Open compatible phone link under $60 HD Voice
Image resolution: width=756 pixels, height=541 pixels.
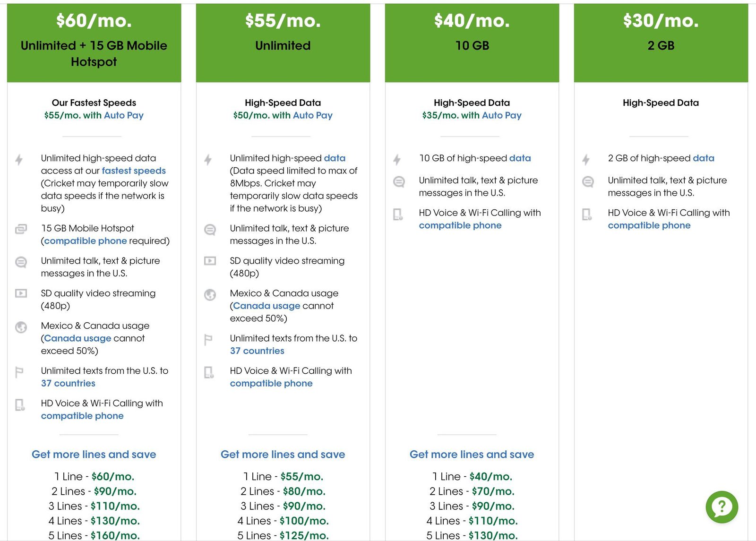(82, 416)
